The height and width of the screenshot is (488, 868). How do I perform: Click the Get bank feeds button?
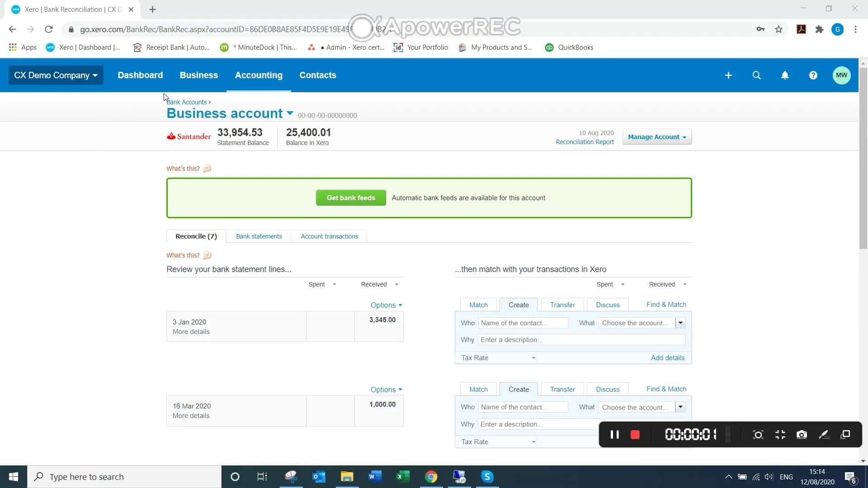[351, 197]
